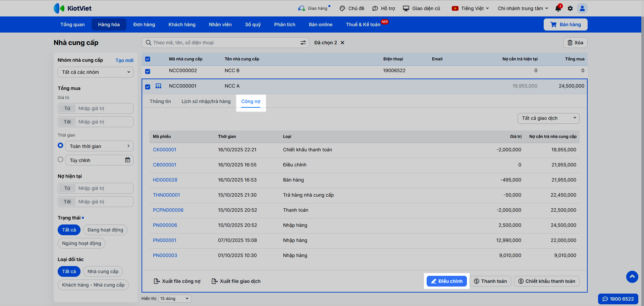Select the Tùy chỉnh radio button
Screen dimensions: 644x306
tap(60, 159)
